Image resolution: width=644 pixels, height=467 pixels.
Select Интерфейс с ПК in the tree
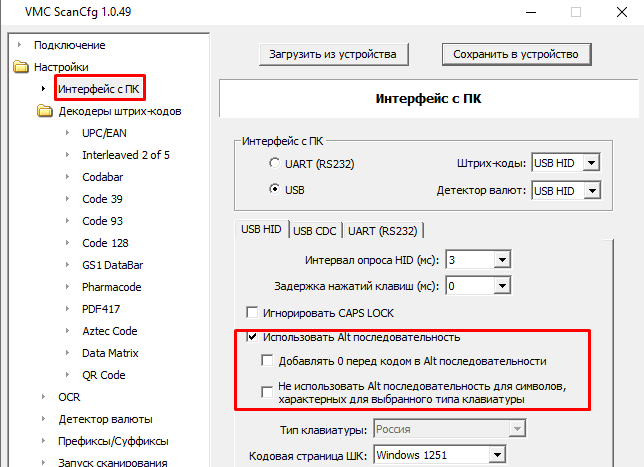point(99,89)
